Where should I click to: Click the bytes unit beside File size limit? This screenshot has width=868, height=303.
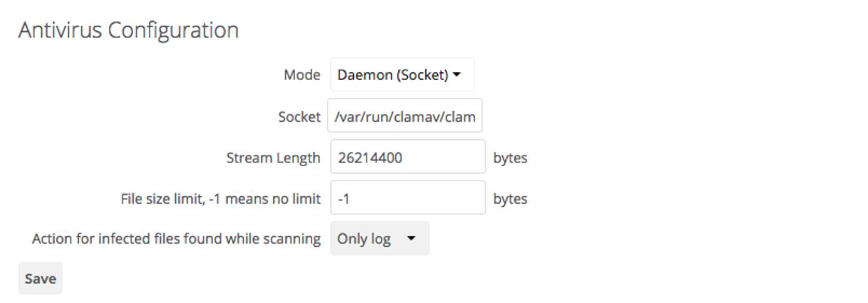pos(510,199)
